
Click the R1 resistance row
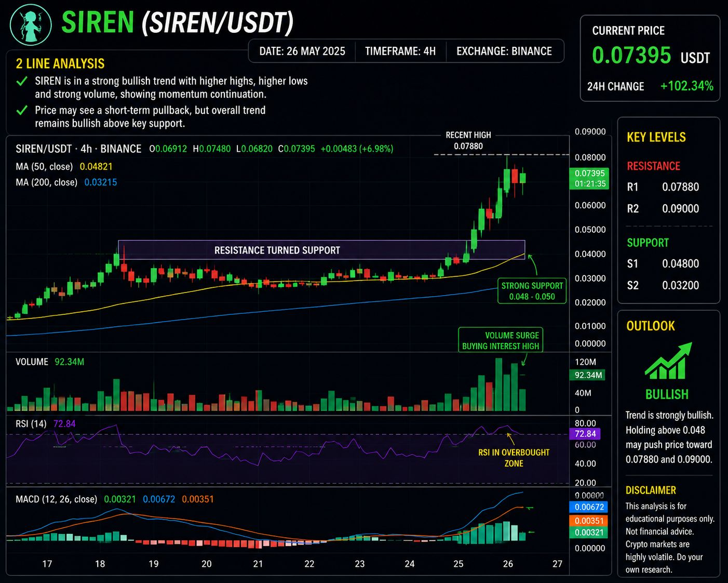point(663,187)
